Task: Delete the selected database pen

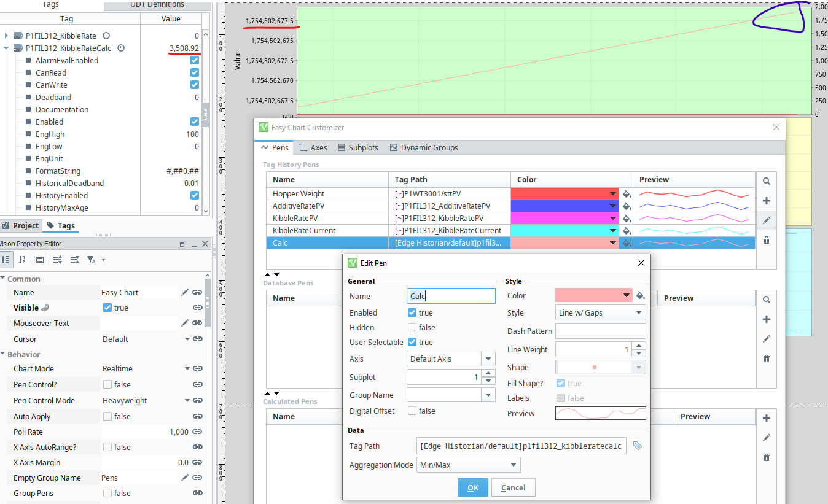Action: [766, 359]
